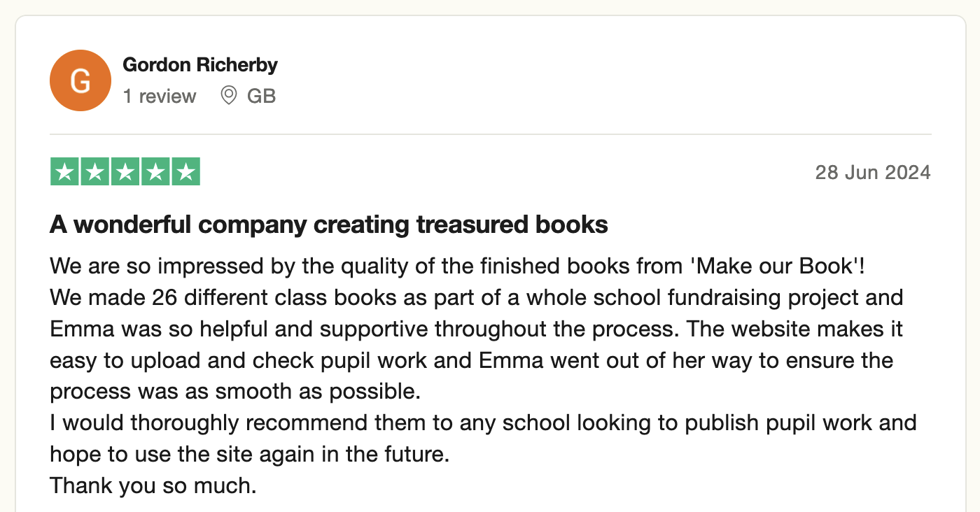980x512 pixels.
Task: Click 'hope to use the site again' line
Action: [x=248, y=455]
